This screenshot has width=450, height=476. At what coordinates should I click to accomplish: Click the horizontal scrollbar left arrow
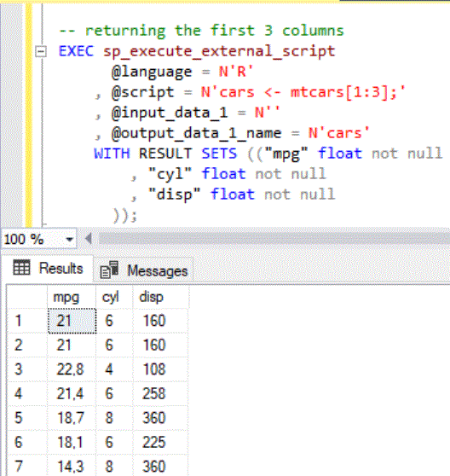pos(89,239)
